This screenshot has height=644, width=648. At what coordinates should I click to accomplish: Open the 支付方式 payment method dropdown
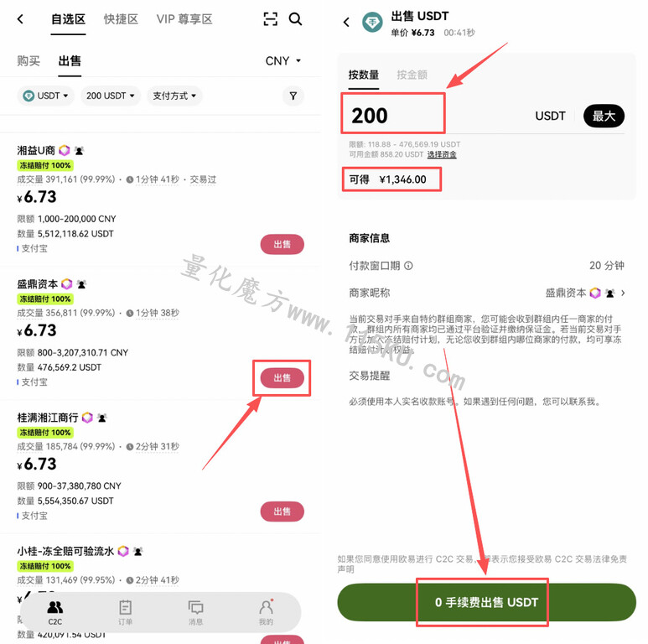pyautogui.click(x=174, y=96)
